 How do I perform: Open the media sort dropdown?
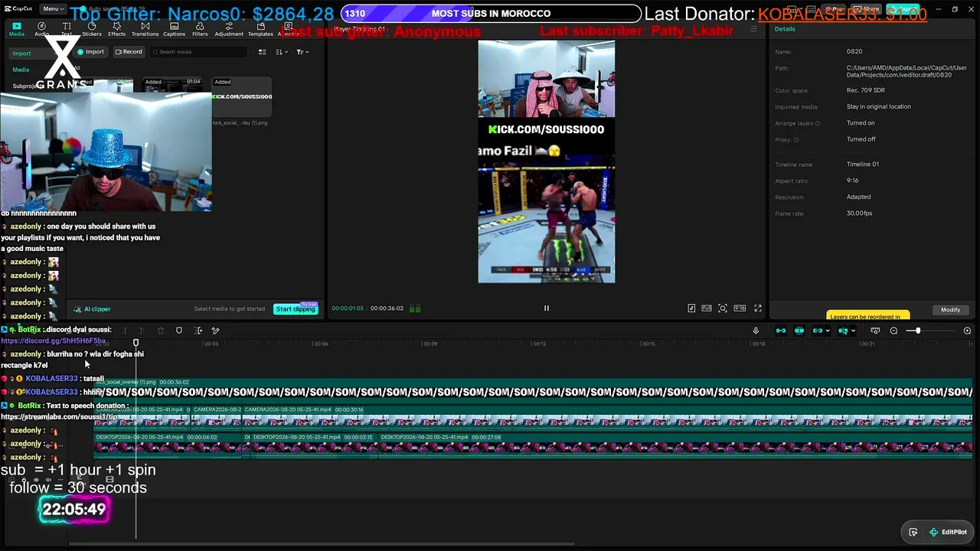point(281,52)
